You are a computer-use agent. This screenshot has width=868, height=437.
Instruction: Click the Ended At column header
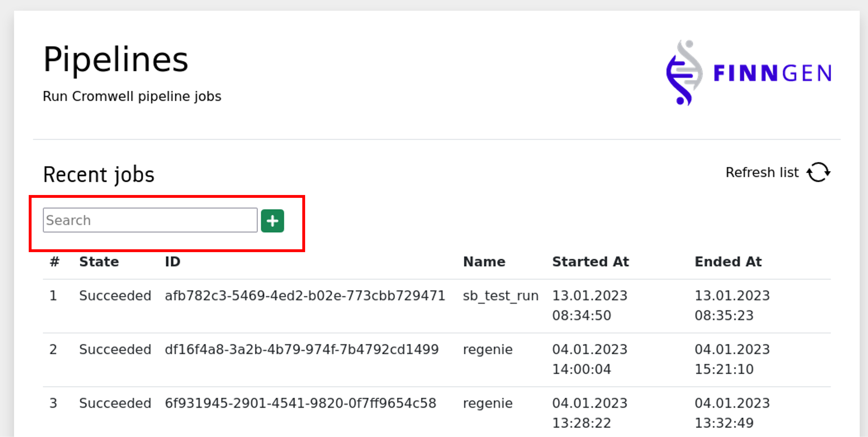[728, 262]
